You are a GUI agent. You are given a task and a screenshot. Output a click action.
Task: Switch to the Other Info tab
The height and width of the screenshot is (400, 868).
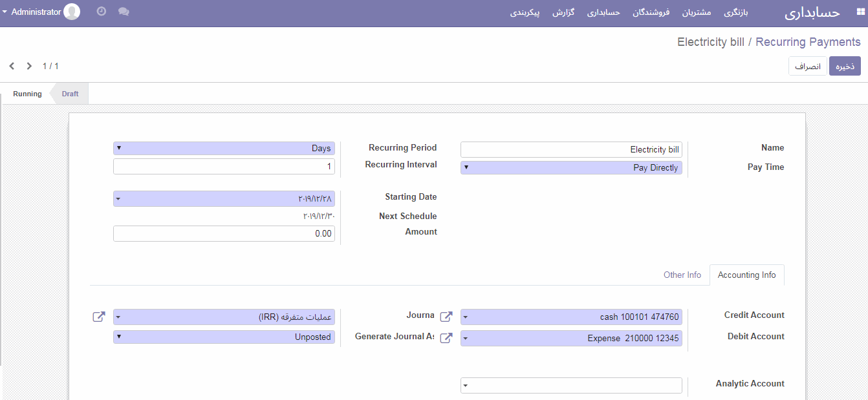[682, 275]
